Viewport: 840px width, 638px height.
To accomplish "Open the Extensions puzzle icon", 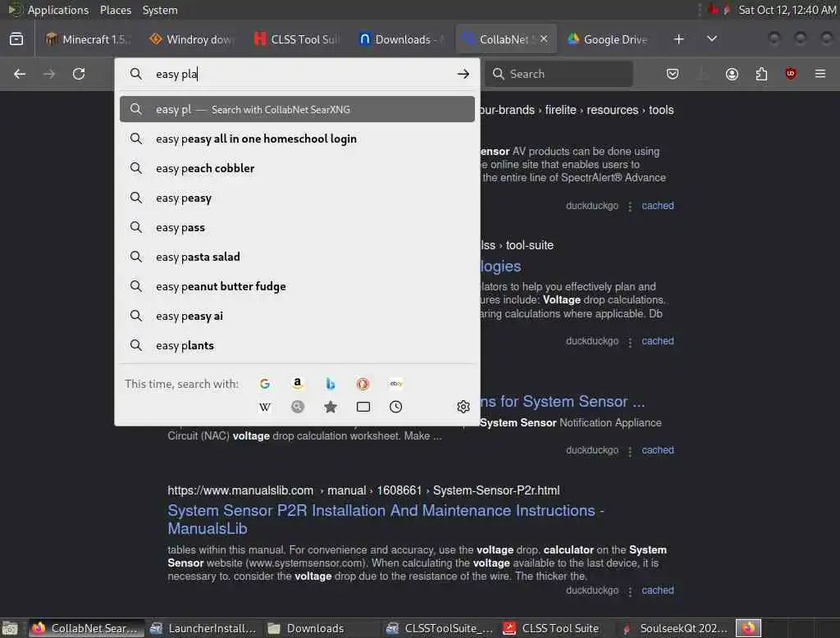I will tap(761, 74).
